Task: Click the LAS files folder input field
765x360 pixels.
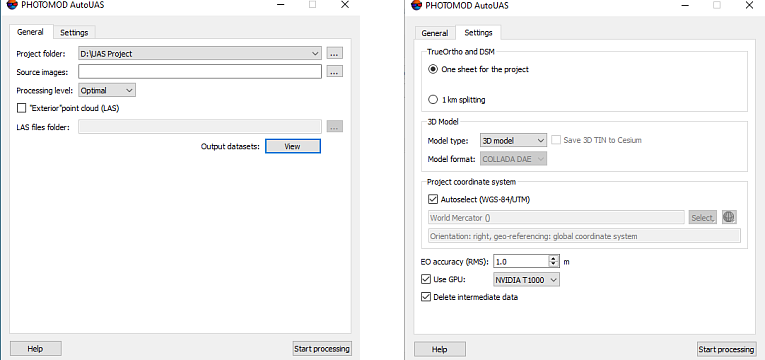Action: (200, 127)
